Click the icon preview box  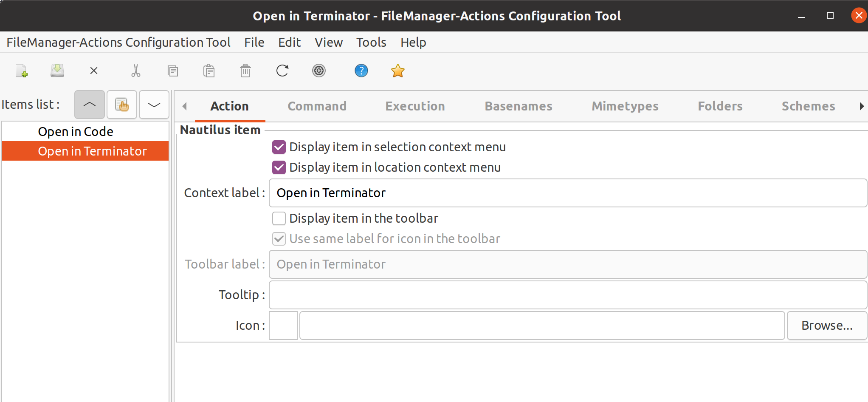(283, 326)
